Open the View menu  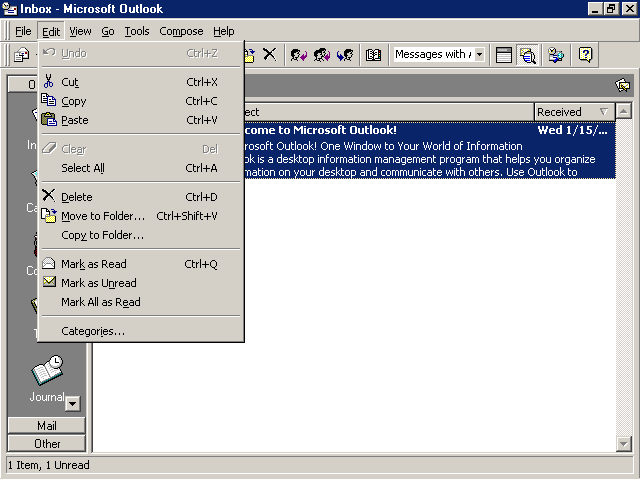80,31
